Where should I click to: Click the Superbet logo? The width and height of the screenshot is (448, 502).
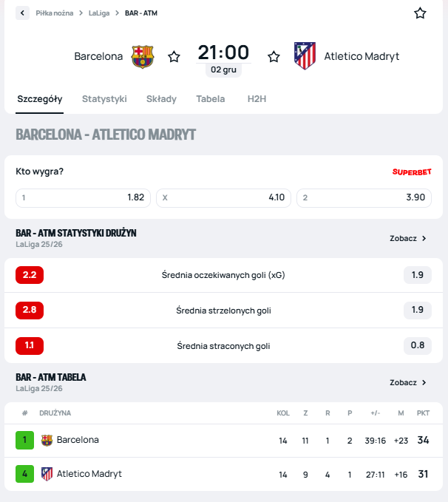412,172
